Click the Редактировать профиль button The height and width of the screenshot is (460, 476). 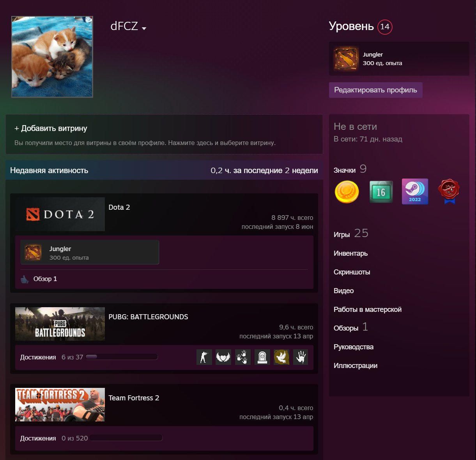[x=375, y=90]
